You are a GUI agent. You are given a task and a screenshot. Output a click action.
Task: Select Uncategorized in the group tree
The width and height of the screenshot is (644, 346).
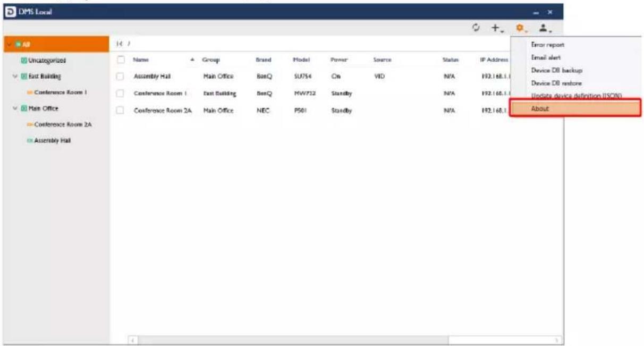click(47, 61)
